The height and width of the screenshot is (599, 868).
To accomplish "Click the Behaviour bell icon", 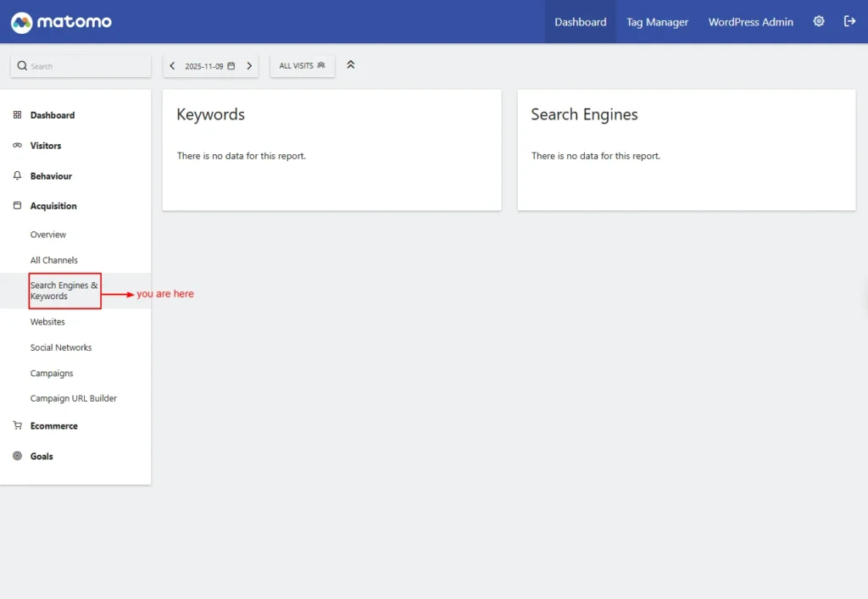I will (x=17, y=176).
